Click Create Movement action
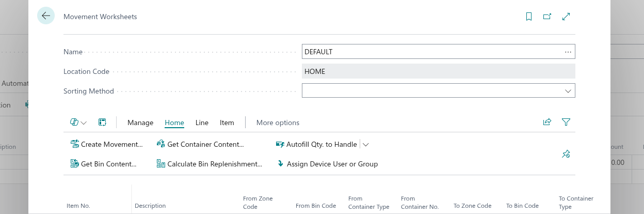 (106, 145)
